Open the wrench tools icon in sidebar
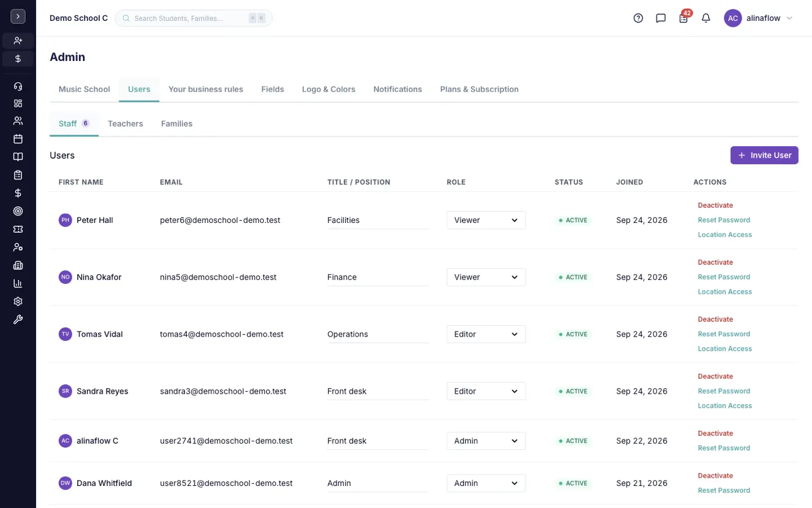 pyautogui.click(x=18, y=319)
